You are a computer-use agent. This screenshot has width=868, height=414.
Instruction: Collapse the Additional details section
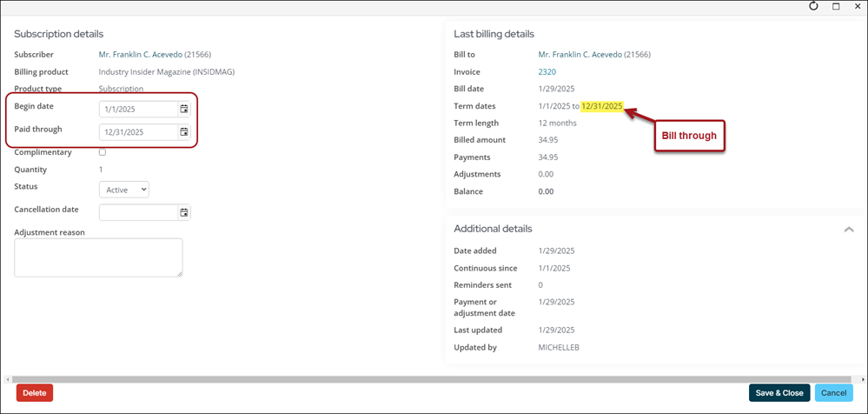click(x=848, y=230)
